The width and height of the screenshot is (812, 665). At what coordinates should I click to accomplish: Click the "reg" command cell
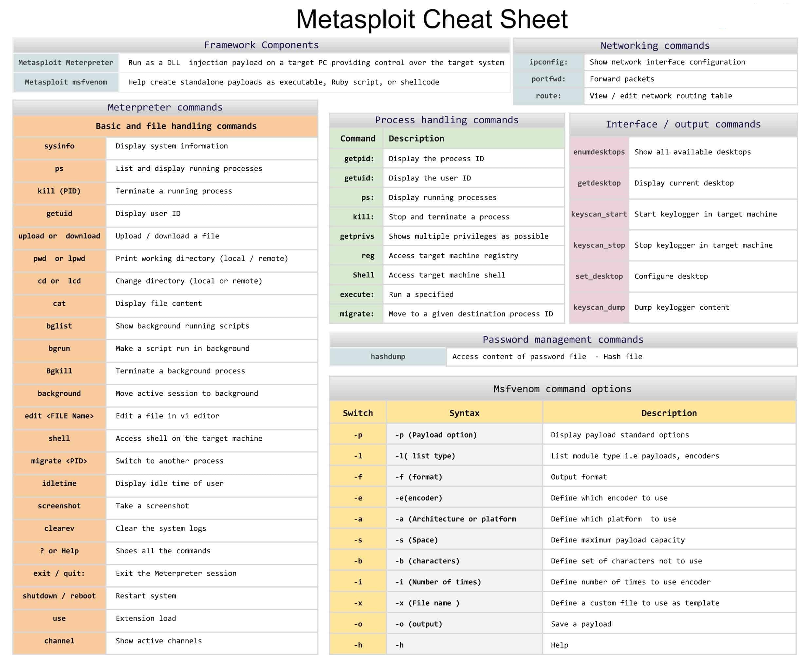pyautogui.click(x=356, y=256)
